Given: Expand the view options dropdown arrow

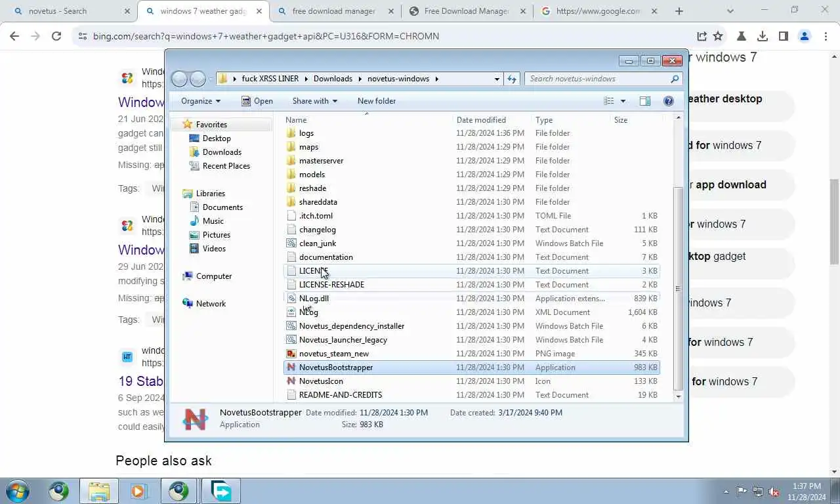Looking at the screenshot, I should click(x=623, y=101).
